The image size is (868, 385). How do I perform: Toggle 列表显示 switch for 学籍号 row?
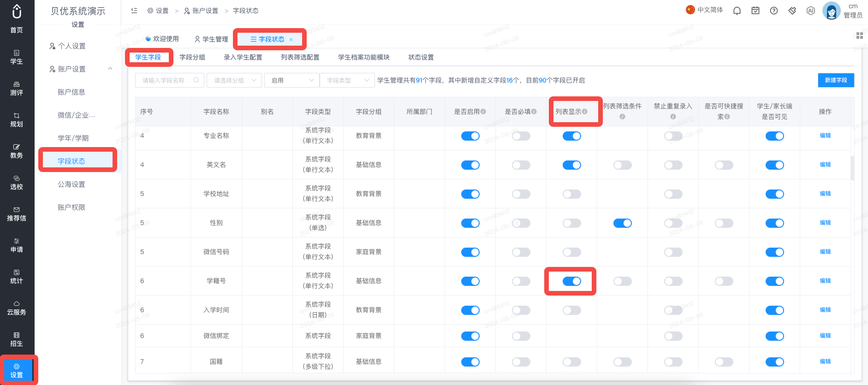tap(572, 281)
